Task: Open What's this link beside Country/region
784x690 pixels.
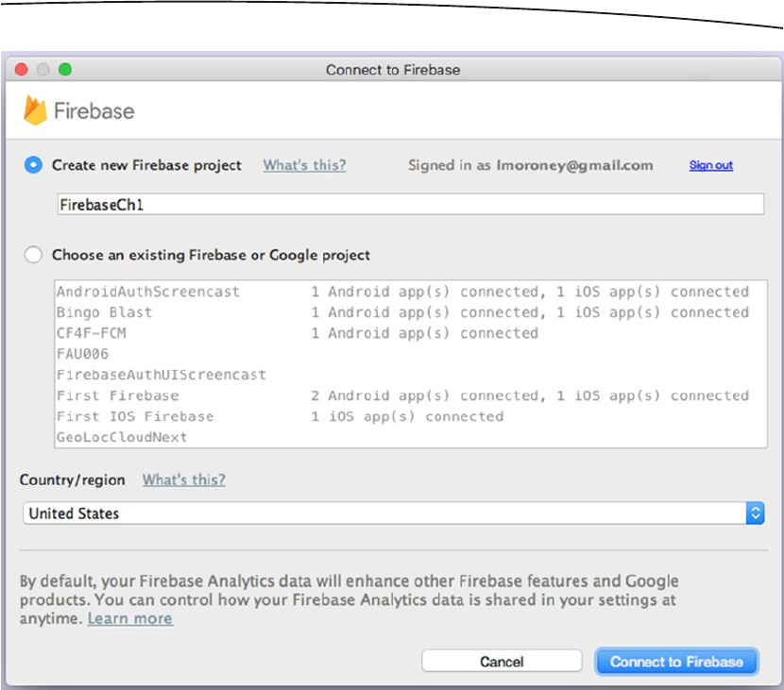Action: (x=184, y=480)
